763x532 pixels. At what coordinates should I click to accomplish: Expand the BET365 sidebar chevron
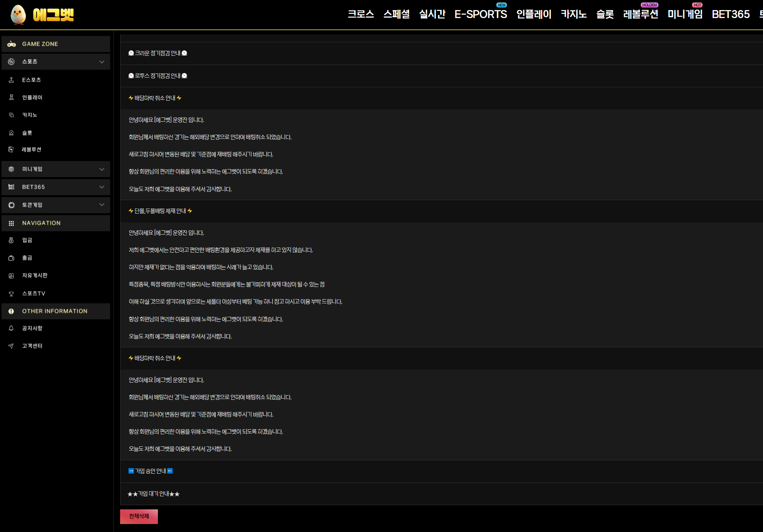click(x=102, y=187)
